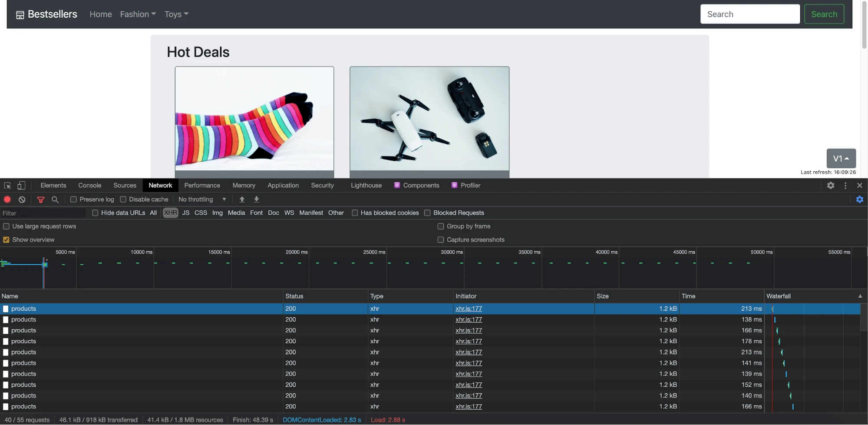Click the network Filter text field

tap(43, 213)
